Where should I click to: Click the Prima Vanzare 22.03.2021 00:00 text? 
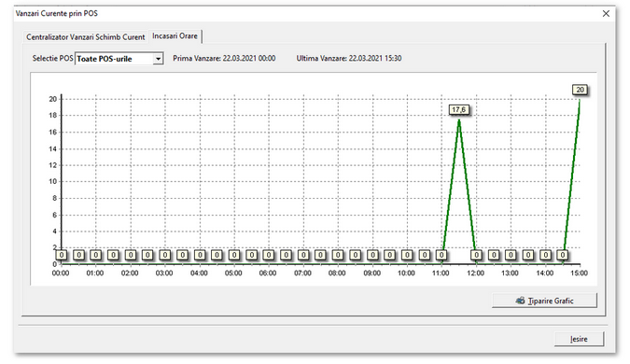(224, 58)
